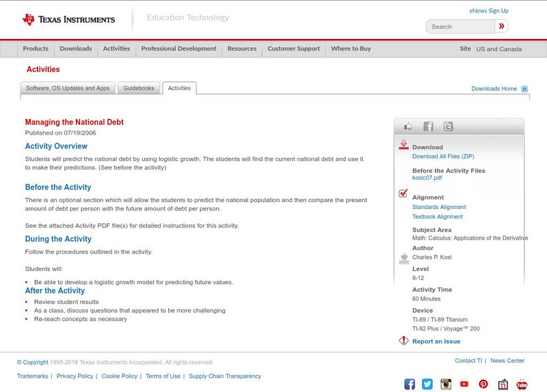Image resolution: width=547 pixels, height=392 pixels.
Task: Open red YouTube icon in footer
Action: tap(464, 384)
